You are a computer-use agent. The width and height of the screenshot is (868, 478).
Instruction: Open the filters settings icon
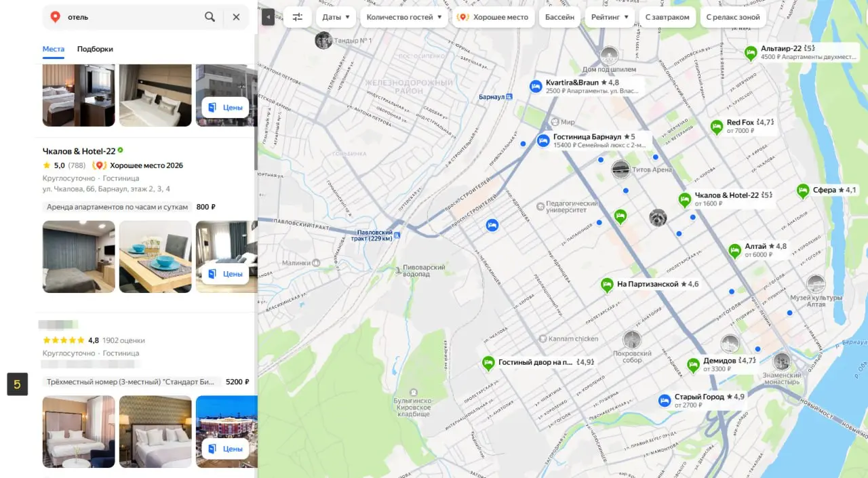pos(298,17)
